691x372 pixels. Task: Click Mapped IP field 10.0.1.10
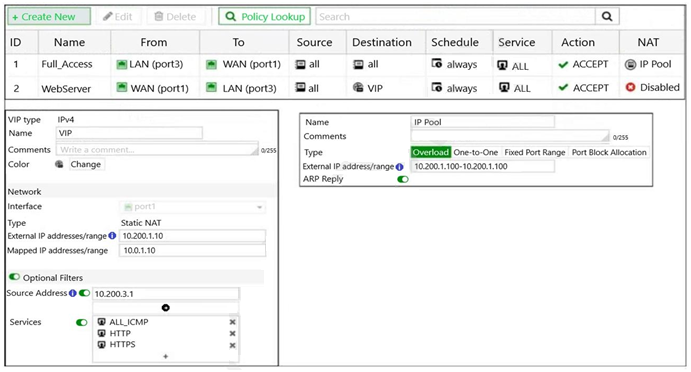pyautogui.click(x=193, y=250)
